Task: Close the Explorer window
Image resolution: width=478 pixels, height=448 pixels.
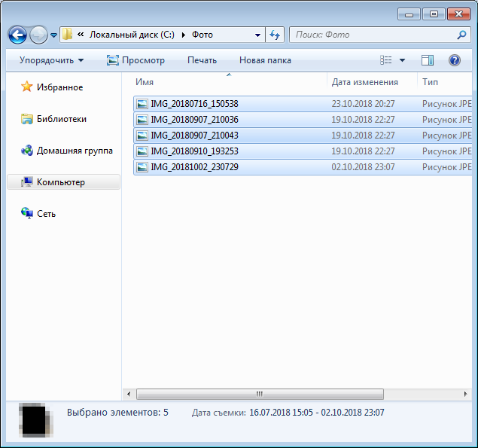Action: (458, 14)
